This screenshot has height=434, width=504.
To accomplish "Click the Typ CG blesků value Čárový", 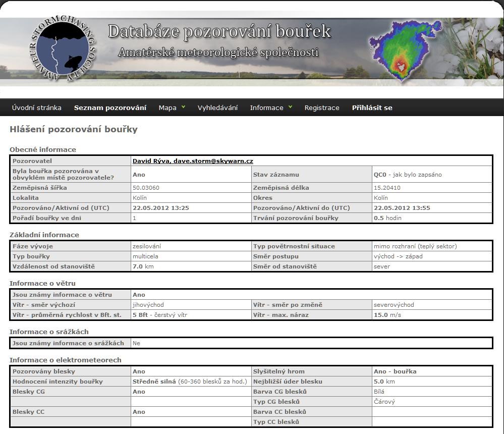I will tap(384, 402).
